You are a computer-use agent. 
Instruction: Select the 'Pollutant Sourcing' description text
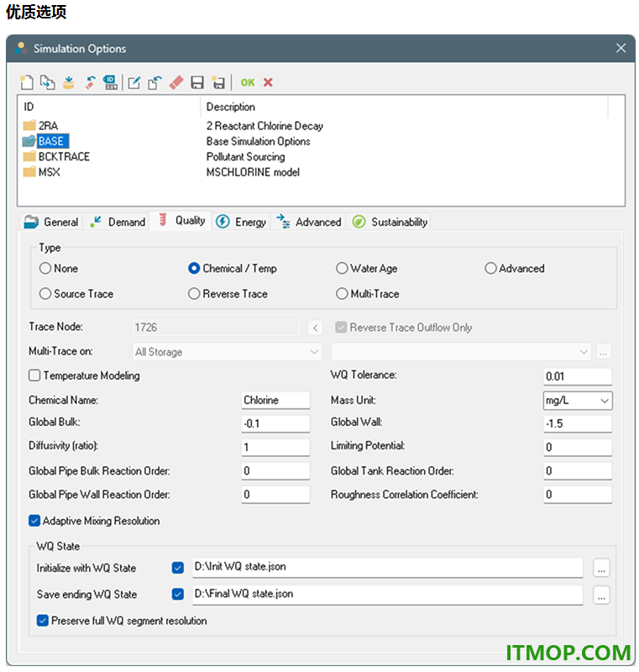[x=245, y=156]
